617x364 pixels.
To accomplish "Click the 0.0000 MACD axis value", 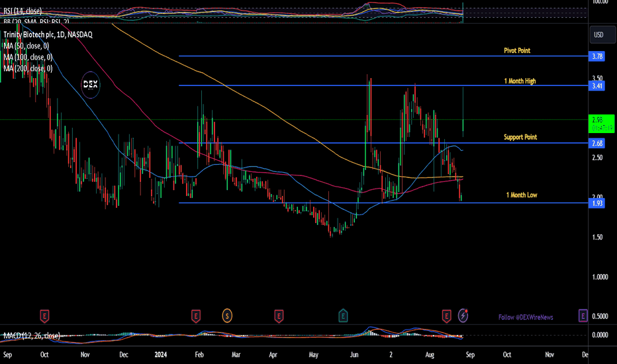I will [x=600, y=335].
